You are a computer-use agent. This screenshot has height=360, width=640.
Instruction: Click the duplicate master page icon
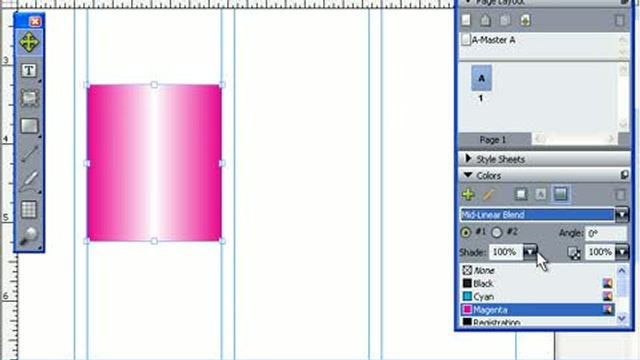pos(505,20)
